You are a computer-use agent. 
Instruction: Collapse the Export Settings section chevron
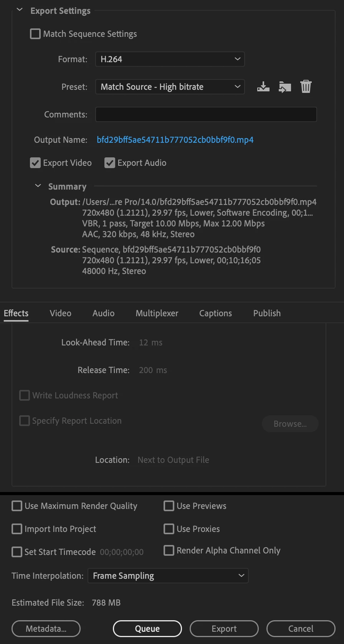(x=20, y=10)
